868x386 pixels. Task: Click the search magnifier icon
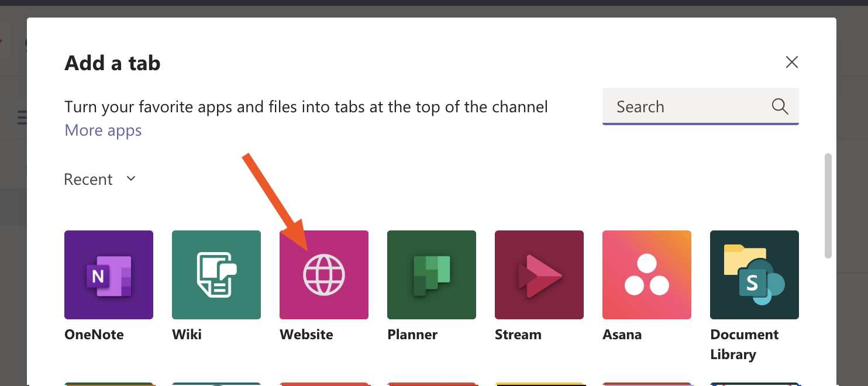tap(780, 106)
